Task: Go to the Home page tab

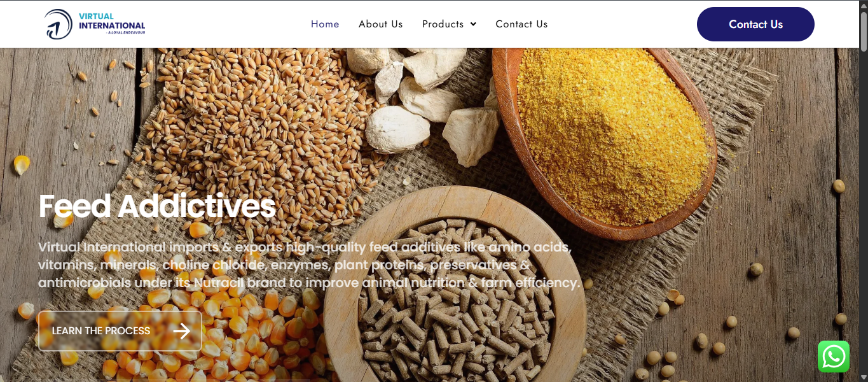Action: click(x=325, y=24)
